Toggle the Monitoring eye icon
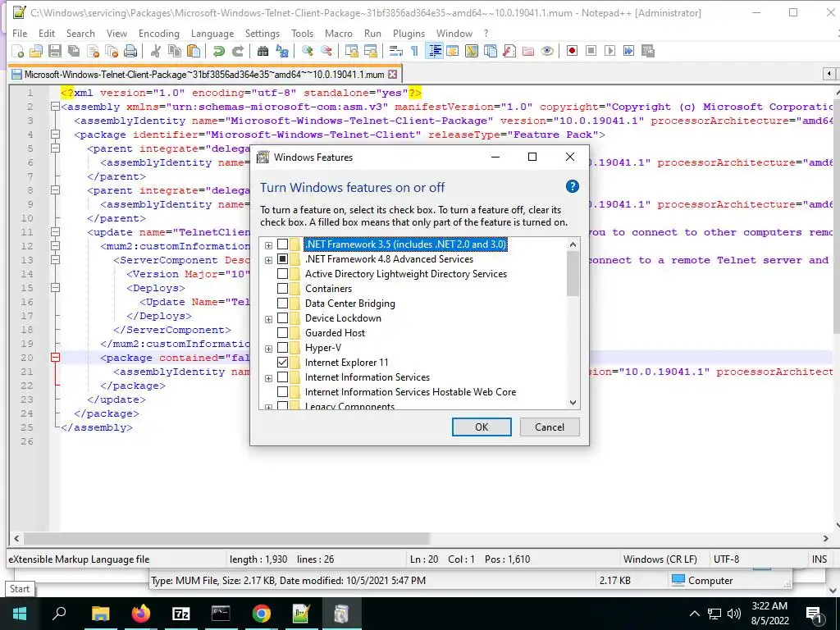 pos(547,51)
